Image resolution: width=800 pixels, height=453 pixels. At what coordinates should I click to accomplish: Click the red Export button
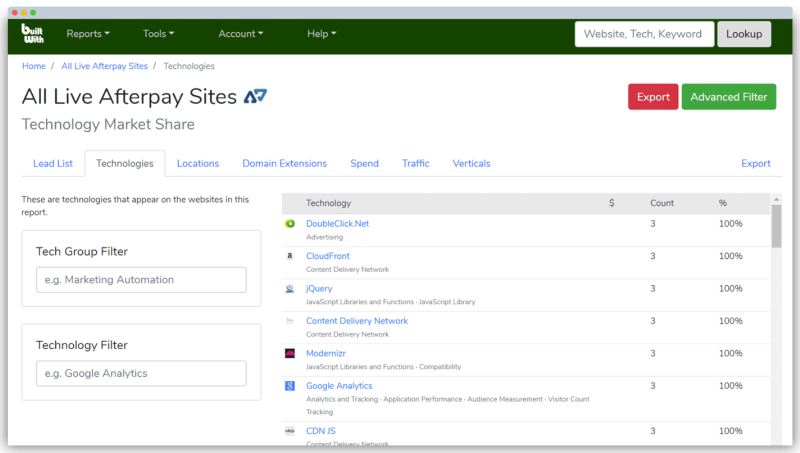(x=653, y=96)
